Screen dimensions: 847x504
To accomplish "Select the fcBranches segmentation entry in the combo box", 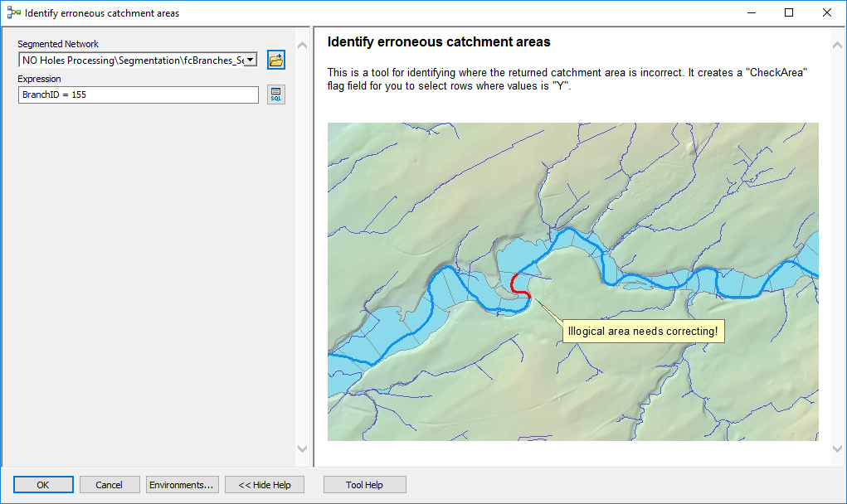I will tap(133, 60).
